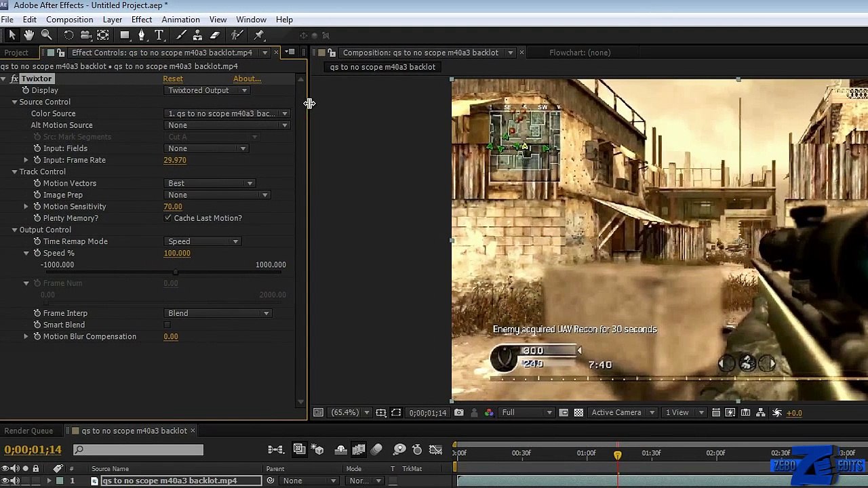Click the Draft 3D timeline button
This screenshot has height=488, width=868.
[318, 449]
